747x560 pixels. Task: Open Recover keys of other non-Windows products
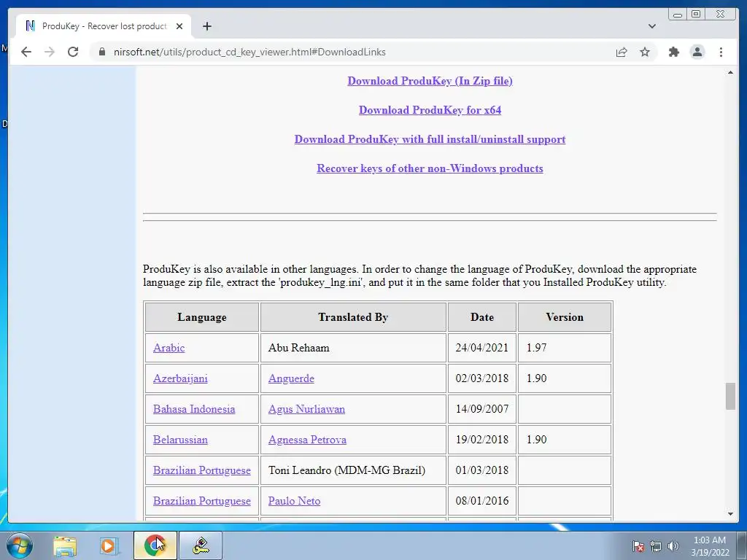click(x=430, y=168)
